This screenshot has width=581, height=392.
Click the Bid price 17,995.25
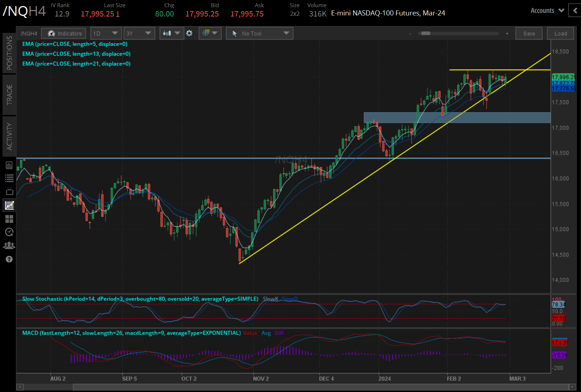202,14
